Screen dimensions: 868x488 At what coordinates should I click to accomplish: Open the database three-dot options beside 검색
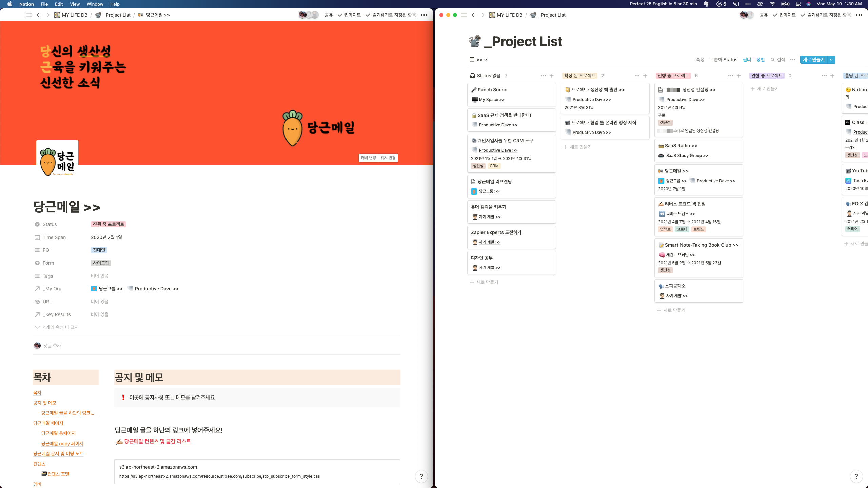[792, 60]
